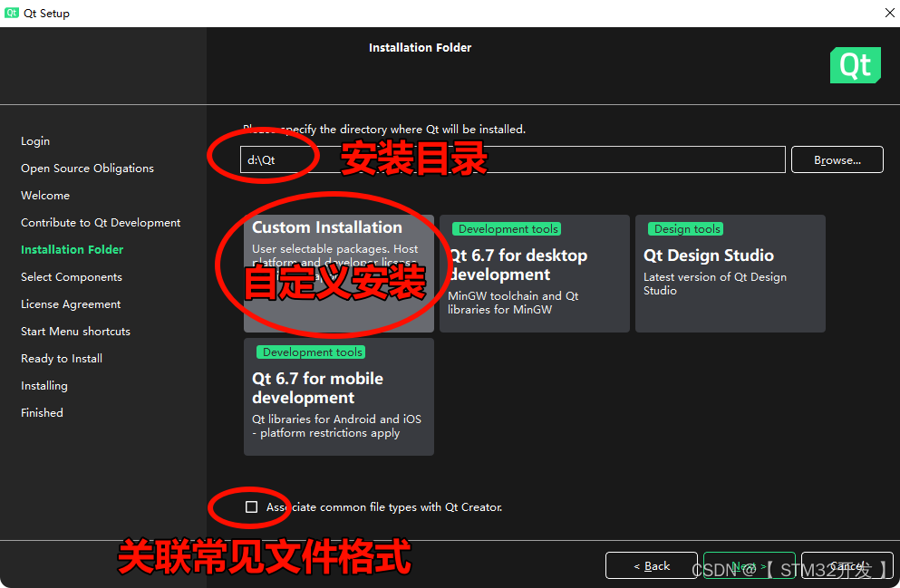The image size is (900, 588).
Task: Proceed with the Next button
Action: point(749,565)
